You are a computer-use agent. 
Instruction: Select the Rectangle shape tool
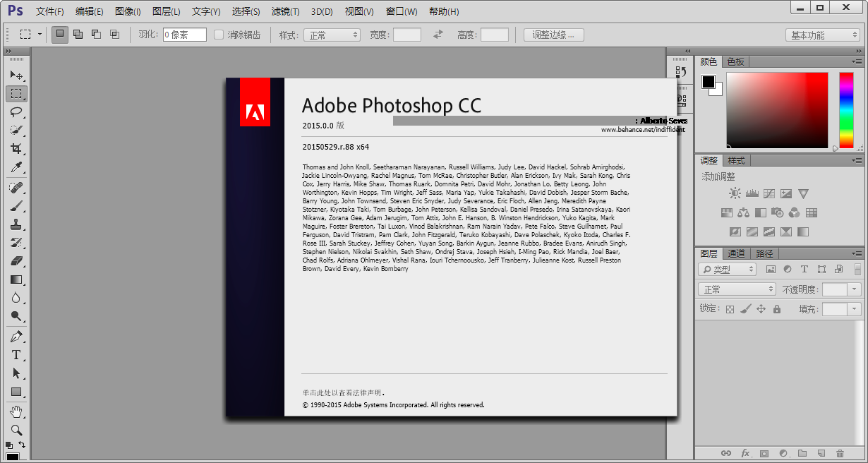click(x=16, y=392)
